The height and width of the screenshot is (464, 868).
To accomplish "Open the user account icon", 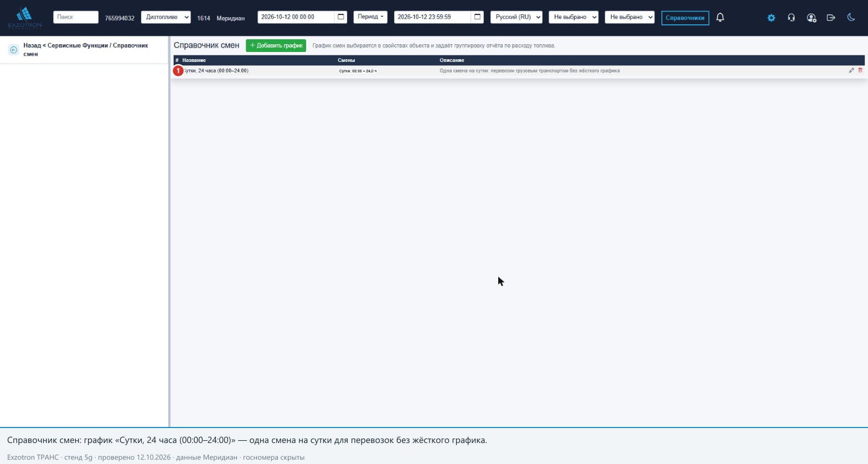I will tap(811, 18).
